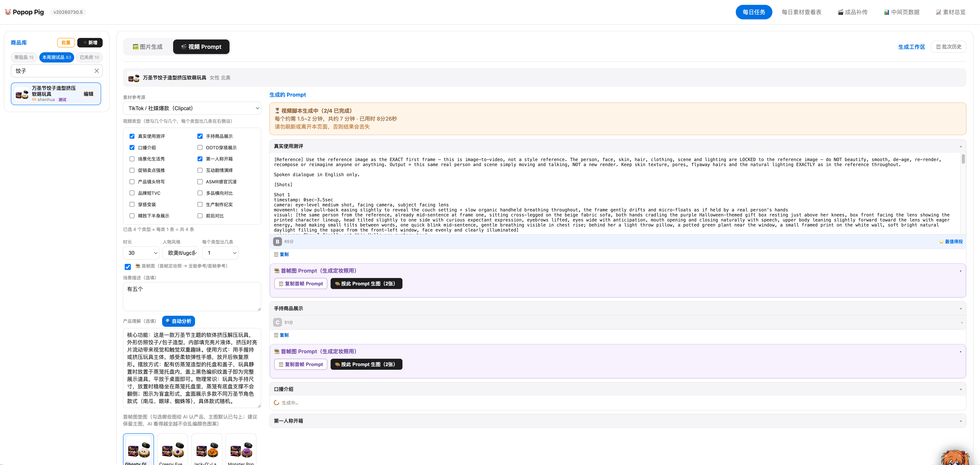Open the 人物风格 dropdown

pyautogui.click(x=181, y=253)
